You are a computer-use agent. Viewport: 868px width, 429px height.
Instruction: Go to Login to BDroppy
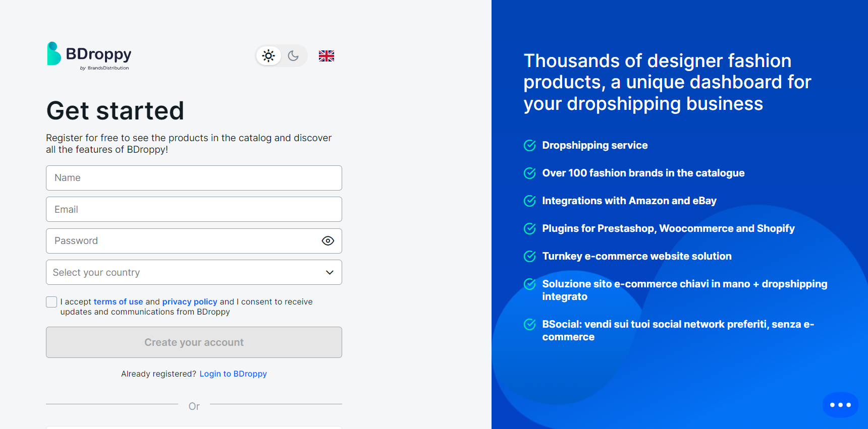[x=233, y=374]
